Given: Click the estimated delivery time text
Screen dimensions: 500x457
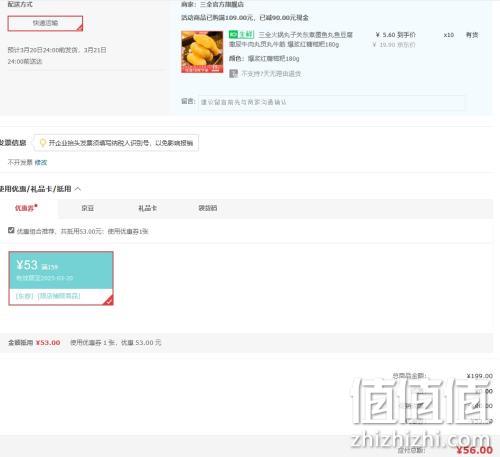Looking at the screenshot, I should tap(57, 56).
